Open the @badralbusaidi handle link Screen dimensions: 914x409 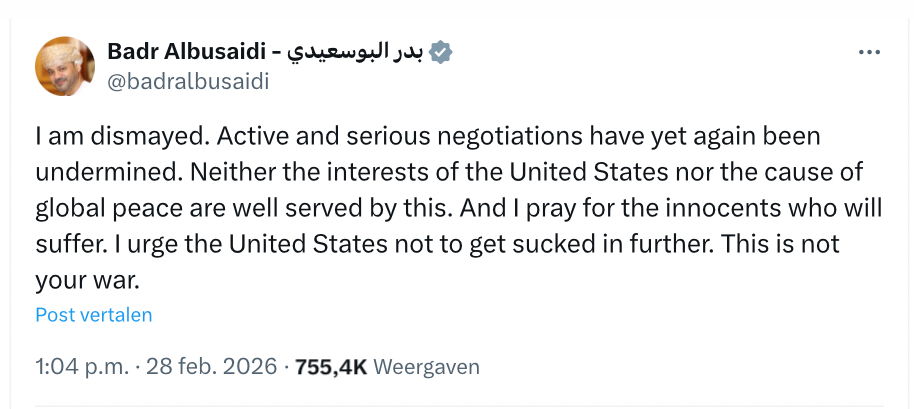pos(187,82)
